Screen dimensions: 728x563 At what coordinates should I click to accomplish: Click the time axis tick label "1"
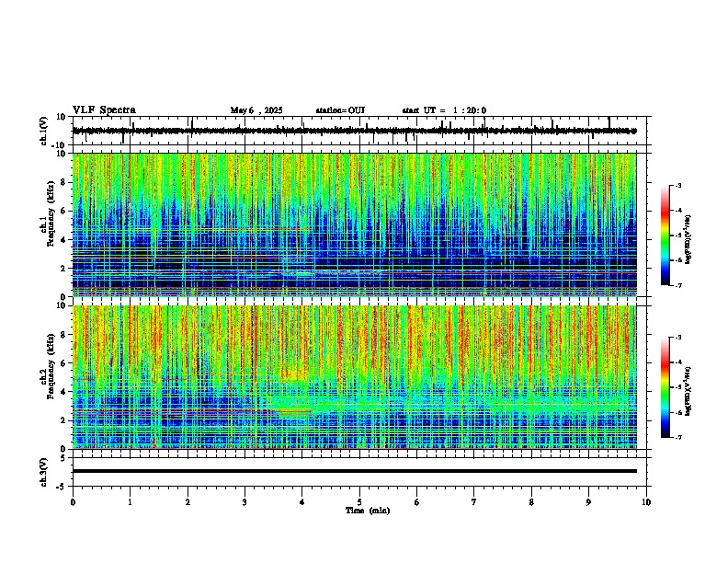130,502
